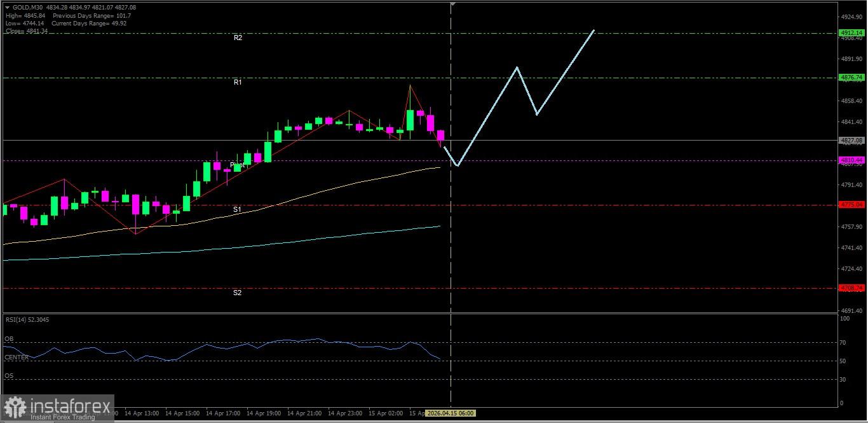
Task: Select the R1 resistance level label
Action: tap(238, 82)
